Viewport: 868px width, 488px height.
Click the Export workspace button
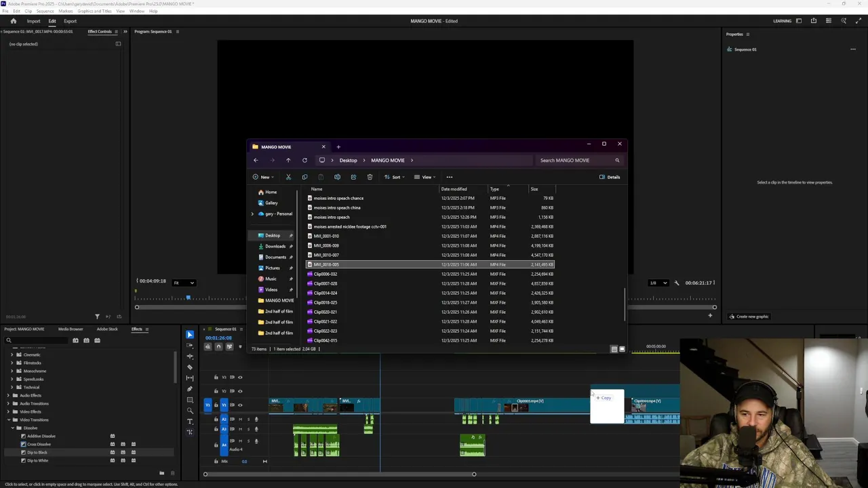coord(71,21)
